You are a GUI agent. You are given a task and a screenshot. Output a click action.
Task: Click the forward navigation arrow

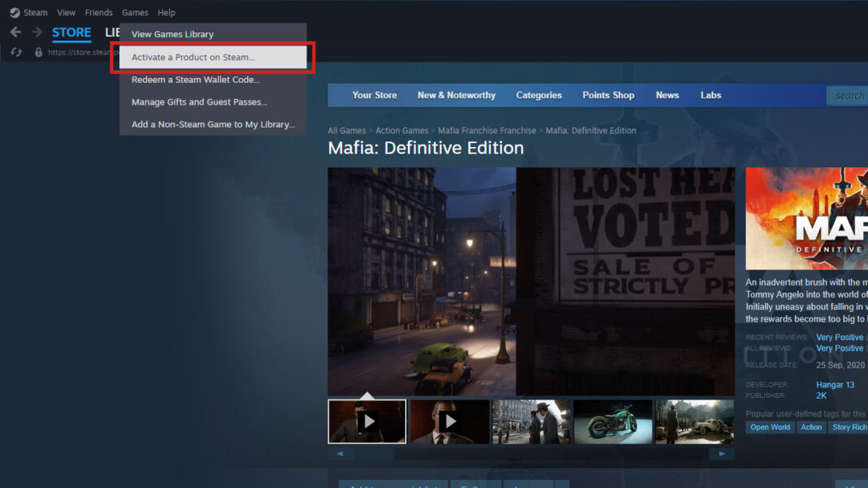[36, 32]
